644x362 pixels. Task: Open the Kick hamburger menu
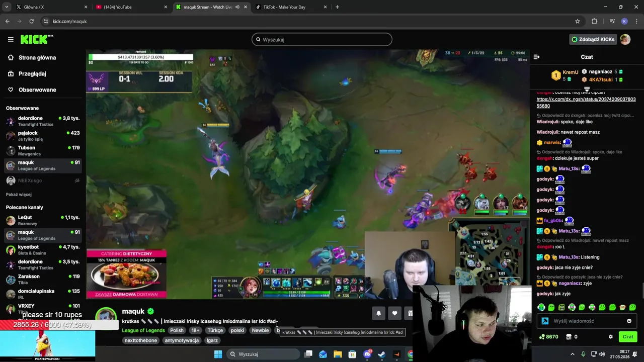11,39
